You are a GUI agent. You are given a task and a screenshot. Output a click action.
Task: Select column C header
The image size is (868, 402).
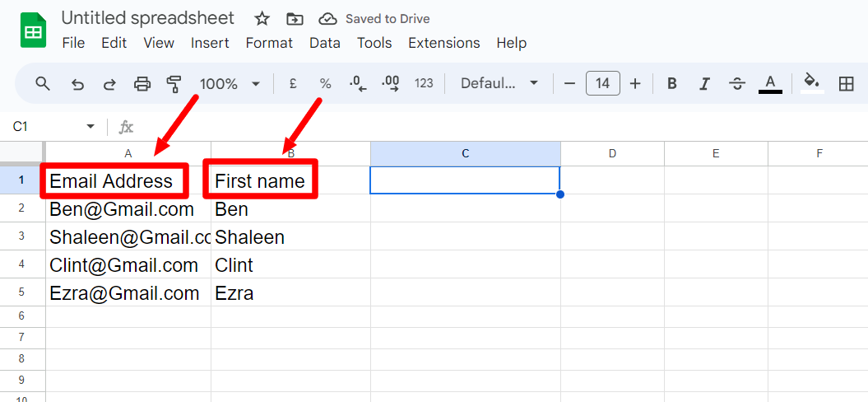466,153
